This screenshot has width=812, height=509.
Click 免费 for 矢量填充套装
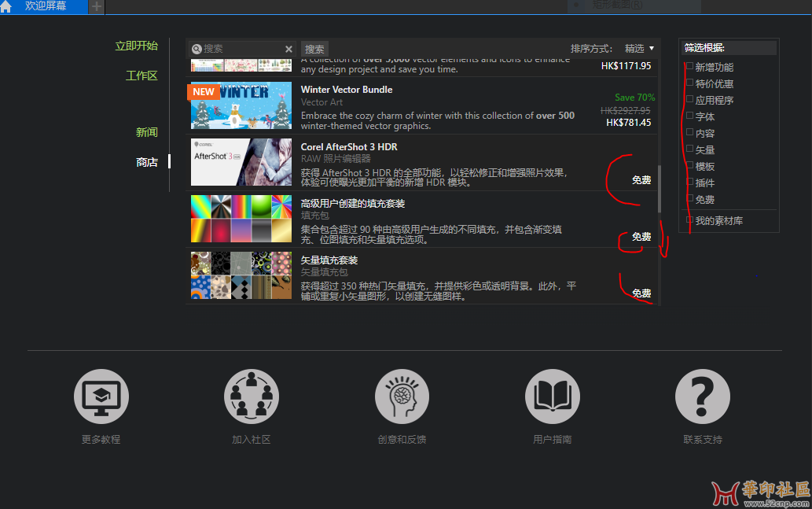[x=641, y=293]
